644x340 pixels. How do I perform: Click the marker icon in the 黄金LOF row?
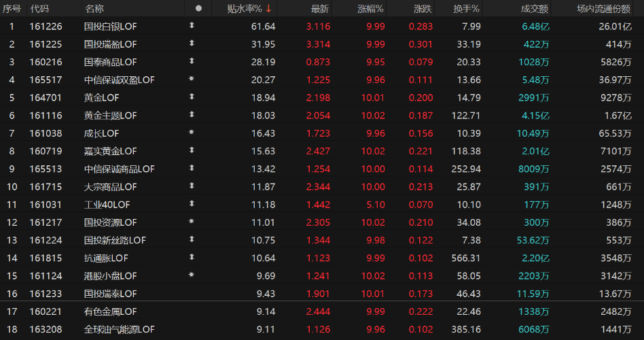[x=192, y=97]
